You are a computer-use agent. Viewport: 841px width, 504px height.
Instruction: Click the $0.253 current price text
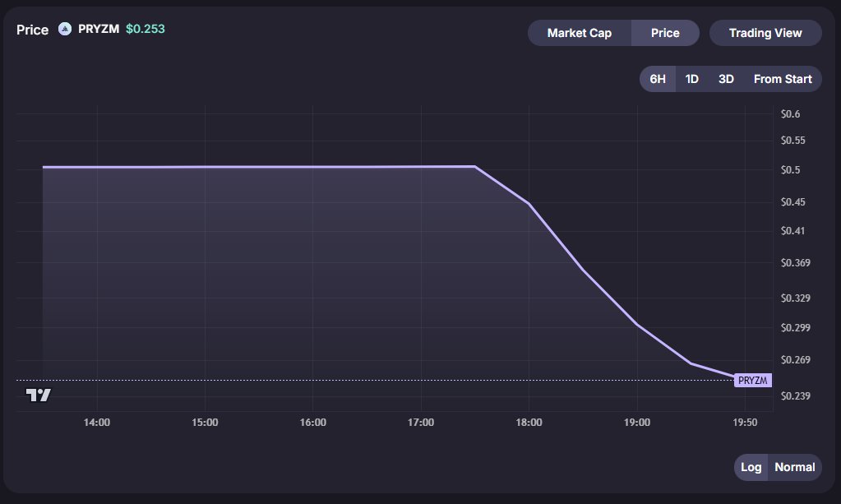[x=146, y=29]
